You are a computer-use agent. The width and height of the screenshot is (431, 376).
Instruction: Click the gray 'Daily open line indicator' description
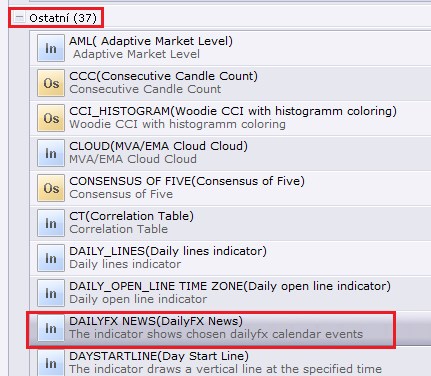click(138, 299)
